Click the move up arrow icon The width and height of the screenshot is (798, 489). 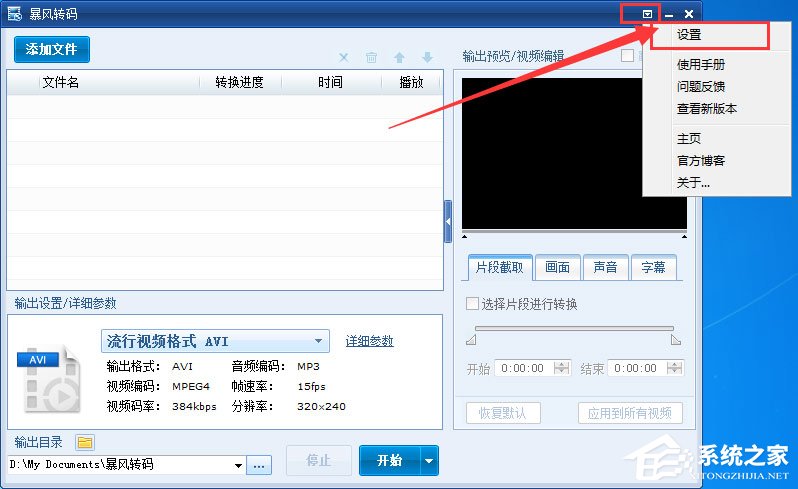(399, 58)
